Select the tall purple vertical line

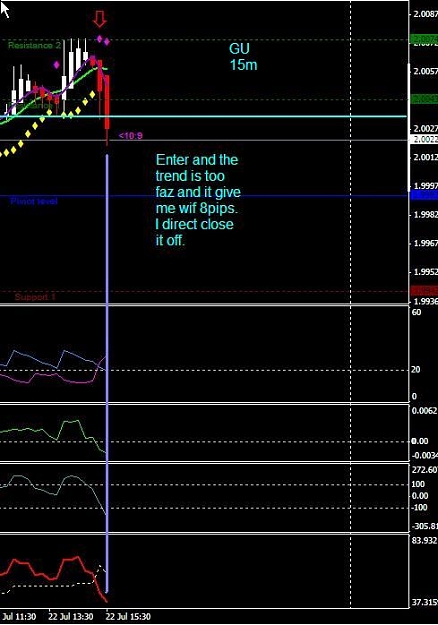107,373
